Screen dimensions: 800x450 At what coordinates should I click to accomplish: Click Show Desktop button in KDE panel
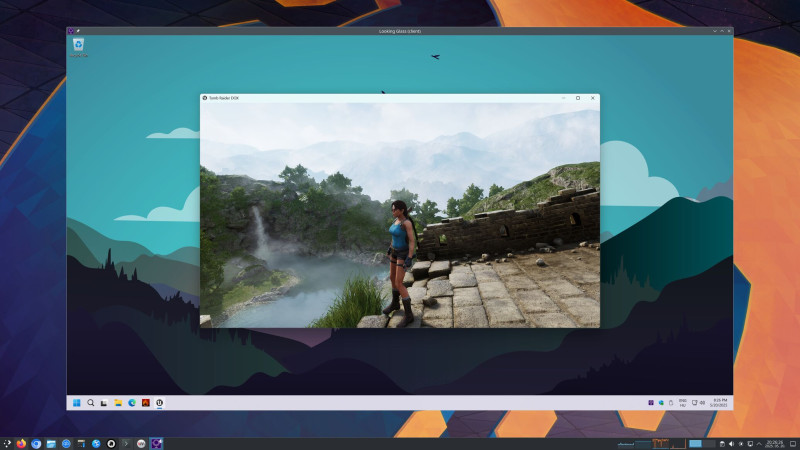click(x=793, y=444)
